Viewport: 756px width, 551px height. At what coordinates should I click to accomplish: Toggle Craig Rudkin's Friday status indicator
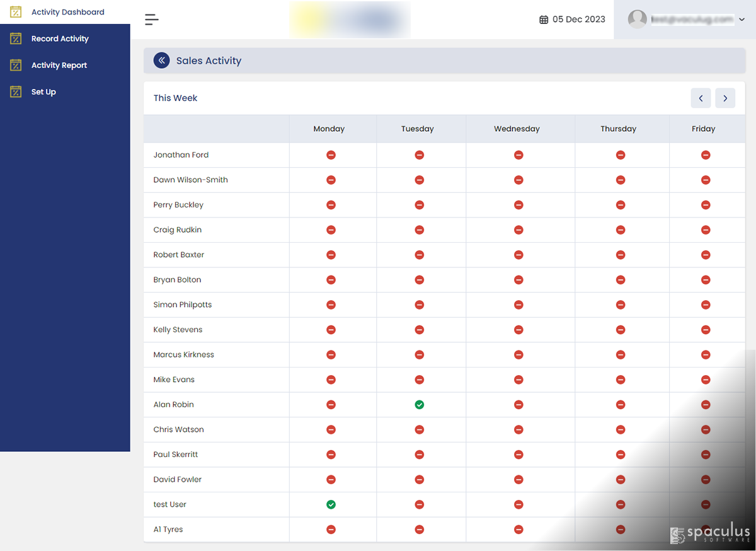706,230
